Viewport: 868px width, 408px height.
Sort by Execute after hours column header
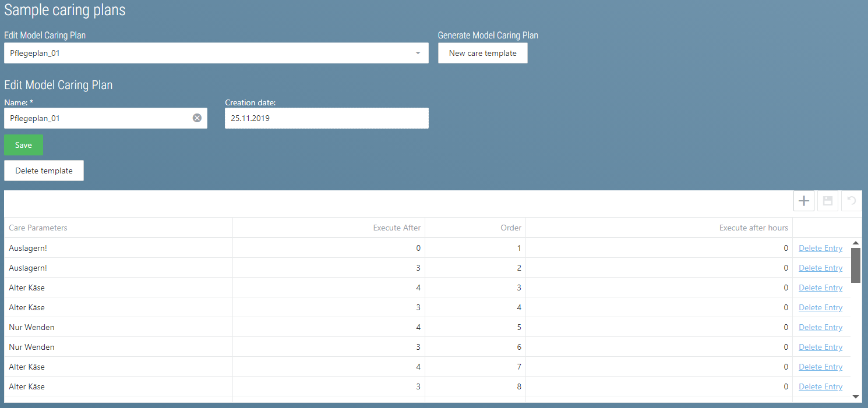753,228
